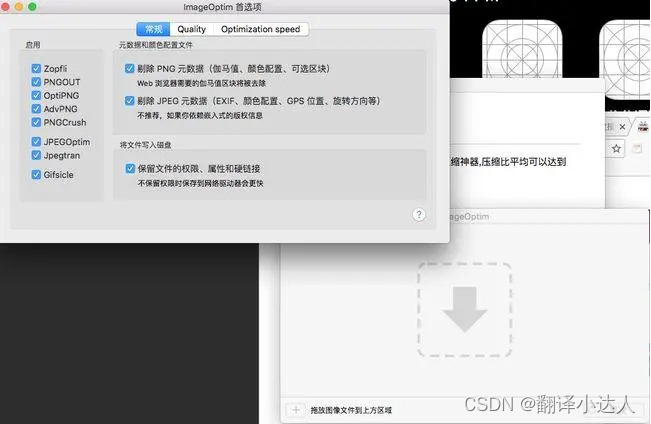651x424 pixels.
Task: Open the Optimization speed tab
Action: pyautogui.click(x=260, y=29)
